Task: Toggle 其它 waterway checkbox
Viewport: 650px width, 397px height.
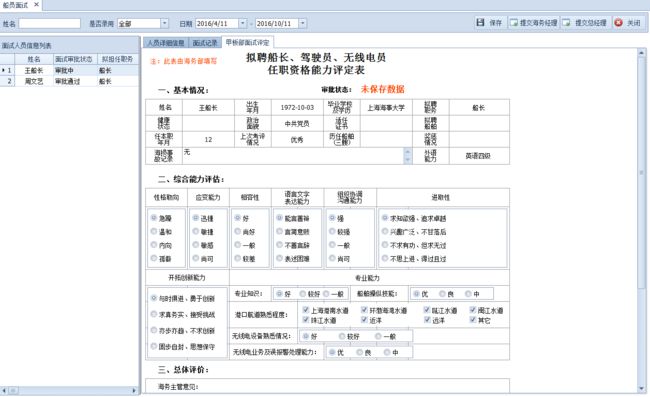Action: point(473,320)
